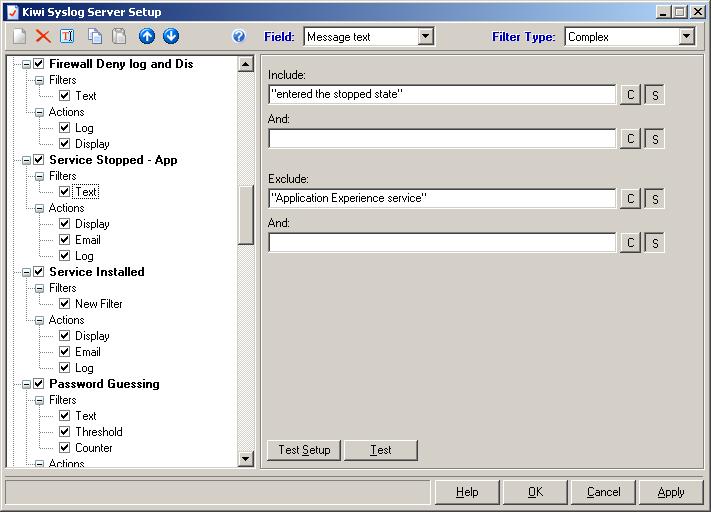This screenshot has height=512, width=711.
Task: Select Email action under Service Installed
Action: [88, 352]
